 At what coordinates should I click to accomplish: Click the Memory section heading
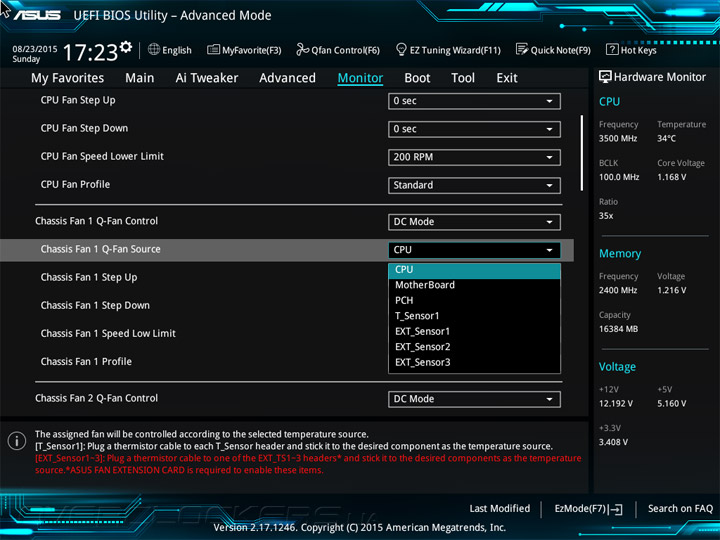pos(620,253)
